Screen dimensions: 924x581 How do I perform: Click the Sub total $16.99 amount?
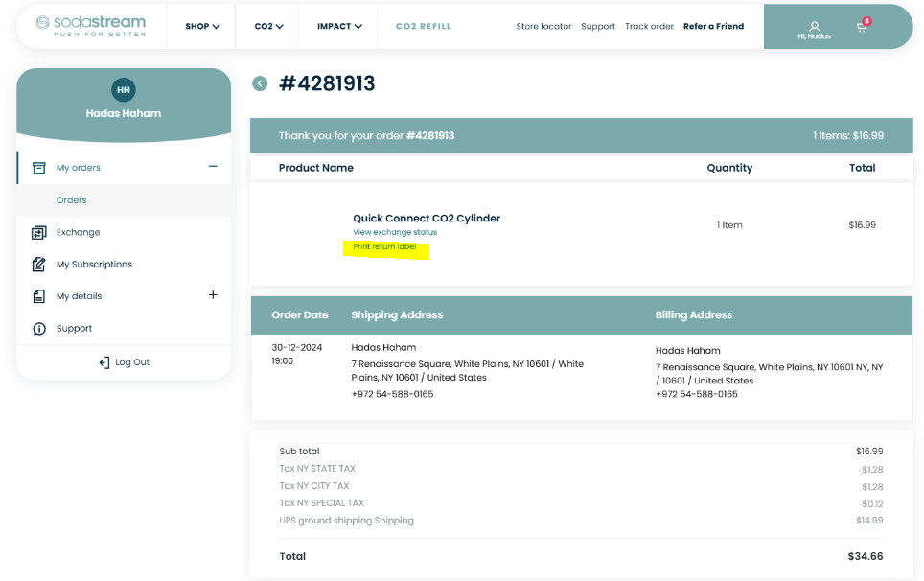[x=869, y=452]
